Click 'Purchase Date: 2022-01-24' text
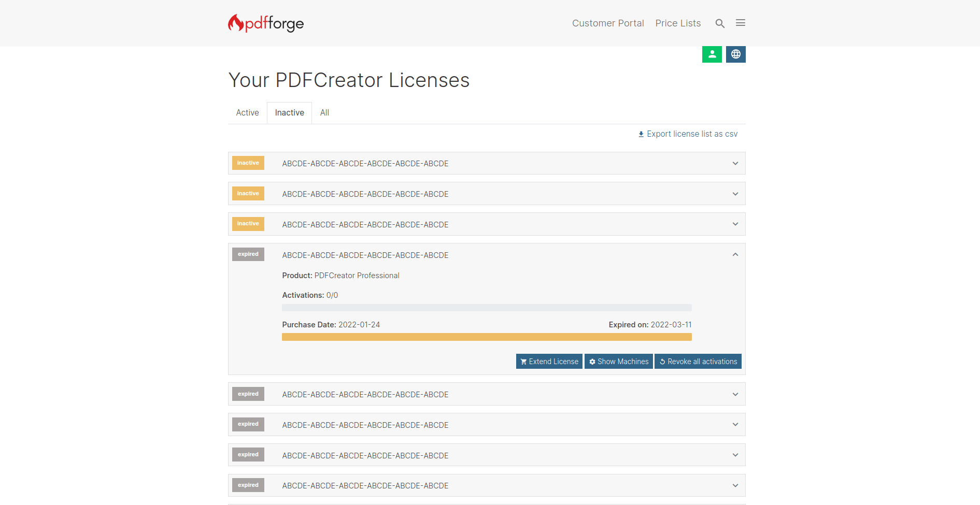Viewport: 980px width, 505px height. click(331, 325)
